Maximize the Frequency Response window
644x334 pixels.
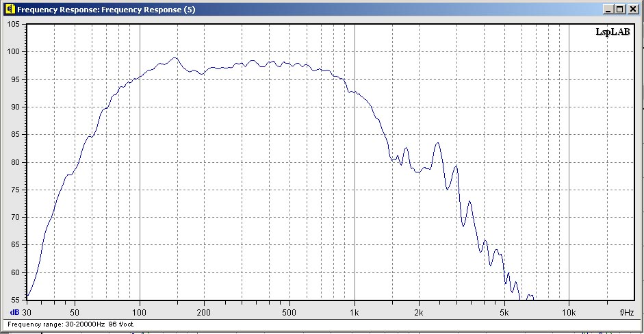coord(620,9)
